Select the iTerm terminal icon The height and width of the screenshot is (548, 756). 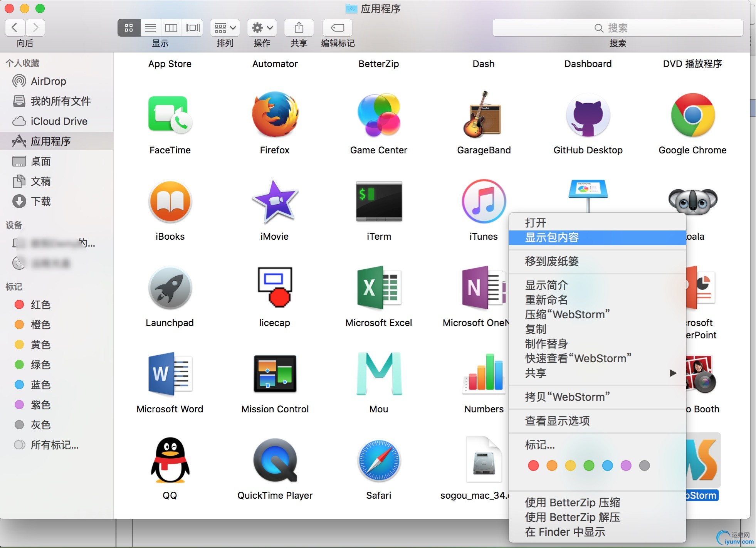coord(379,201)
